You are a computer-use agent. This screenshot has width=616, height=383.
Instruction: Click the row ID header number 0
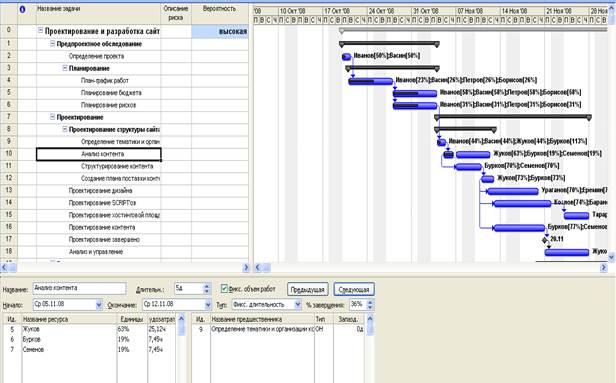[9, 30]
